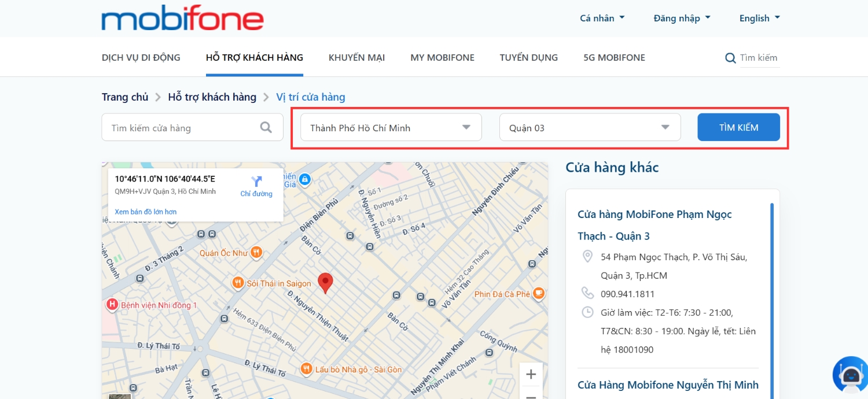Open Hỗ trợ khách hàng breadcrumb link
Image resolution: width=868 pixels, height=399 pixels.
(212, 97)
